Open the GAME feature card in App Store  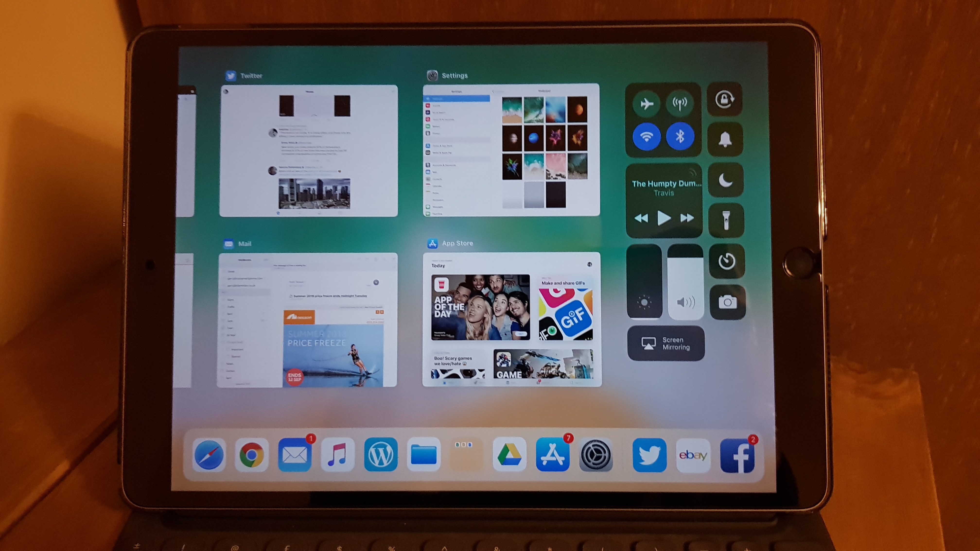point(543,364)
